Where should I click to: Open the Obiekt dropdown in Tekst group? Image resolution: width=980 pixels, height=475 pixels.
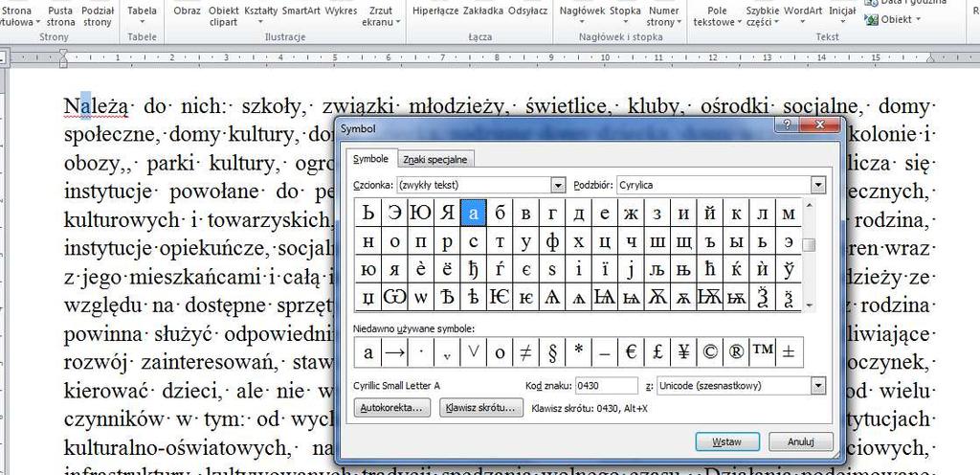pyautogui.click(x=893, y=19)
